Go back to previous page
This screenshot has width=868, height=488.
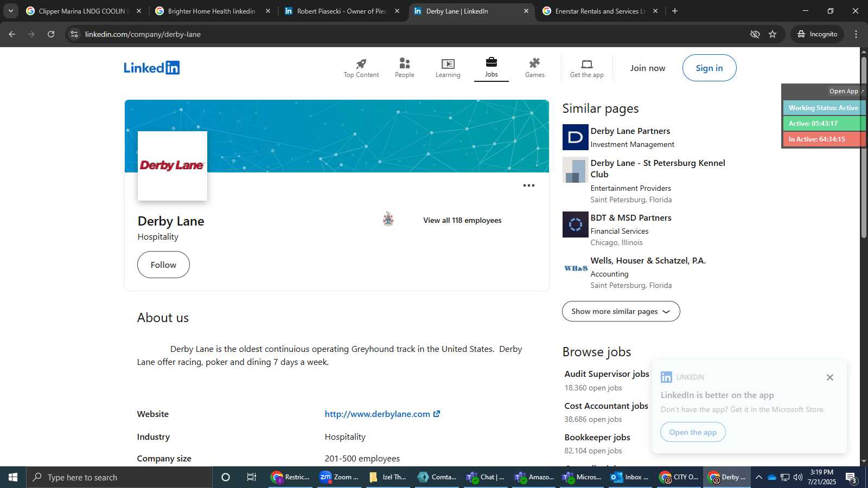click(12, 34)
